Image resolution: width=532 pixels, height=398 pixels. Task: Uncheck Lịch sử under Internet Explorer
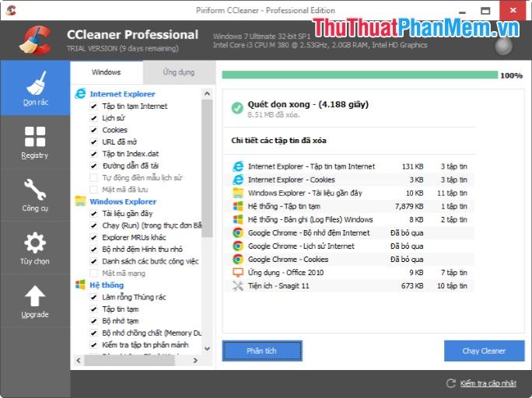coord(93,118)
